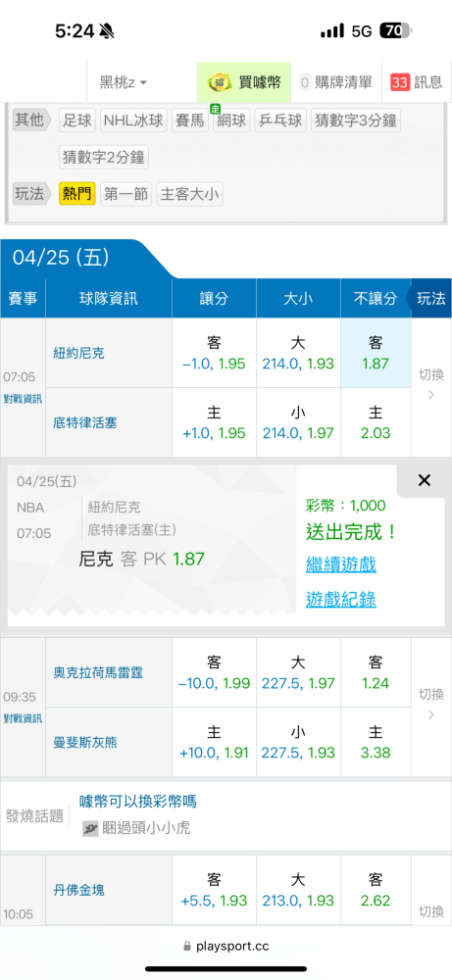Open 丹佛金塊 team info link
The width and height of the screenshot is (452, 980).
(78, 890)
